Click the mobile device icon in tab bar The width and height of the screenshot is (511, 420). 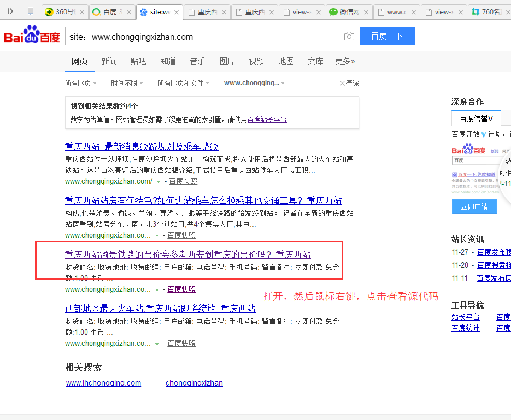coord(30,11)
